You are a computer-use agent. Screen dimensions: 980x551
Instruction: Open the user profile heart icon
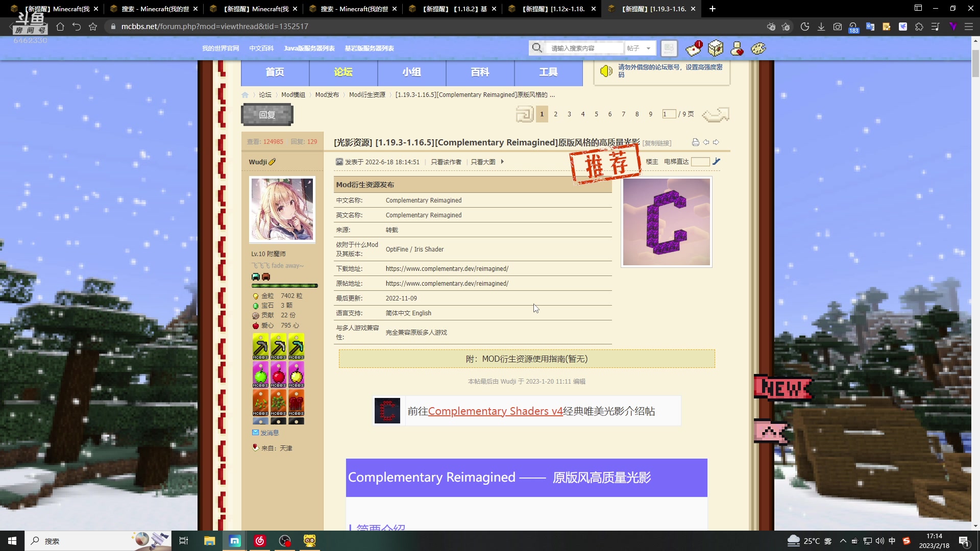(737, 48)
